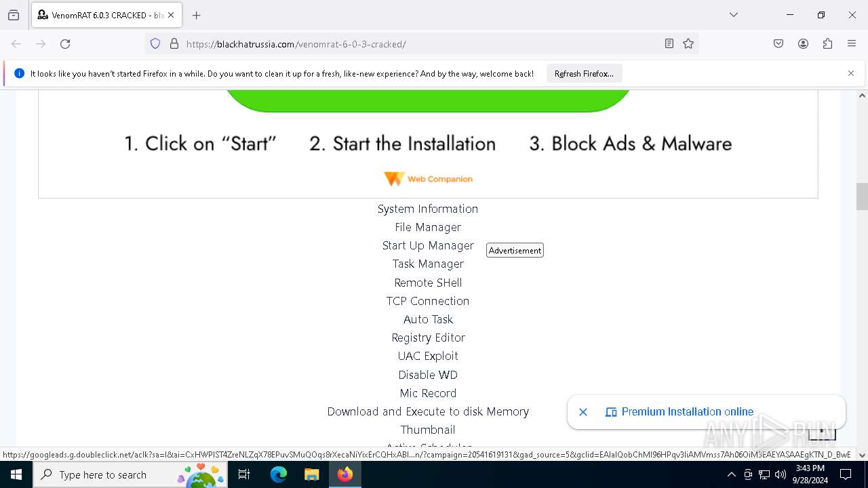Select the "Mic Record" text

pos(428,393)
